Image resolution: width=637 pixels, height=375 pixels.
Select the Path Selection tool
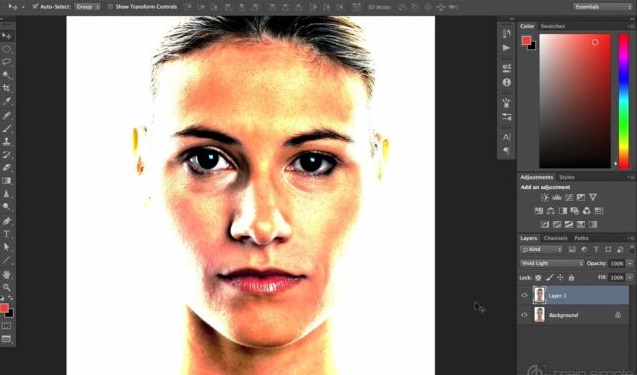click(x=6, y=247)
